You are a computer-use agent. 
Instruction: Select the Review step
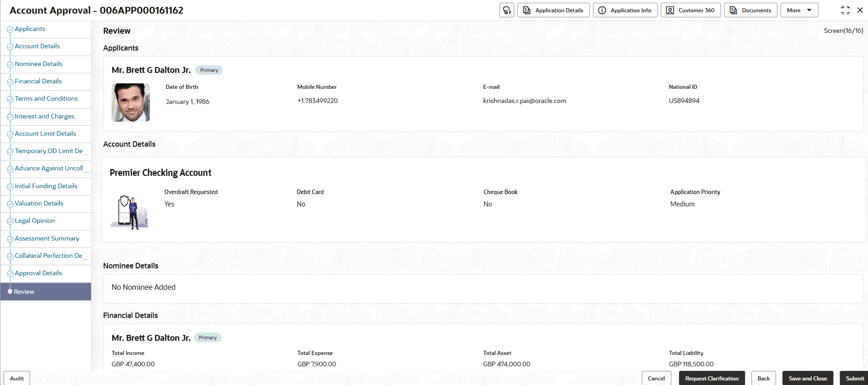pos(46,292)
